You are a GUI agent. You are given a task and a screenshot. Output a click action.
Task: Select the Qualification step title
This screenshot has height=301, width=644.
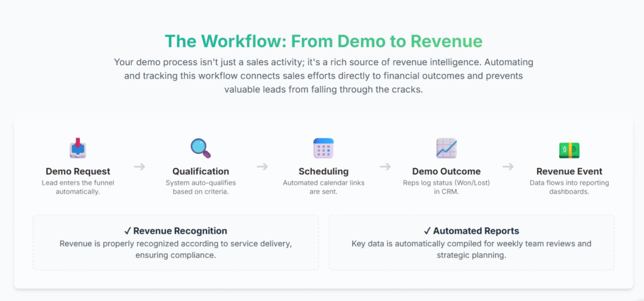click(201, 172)
